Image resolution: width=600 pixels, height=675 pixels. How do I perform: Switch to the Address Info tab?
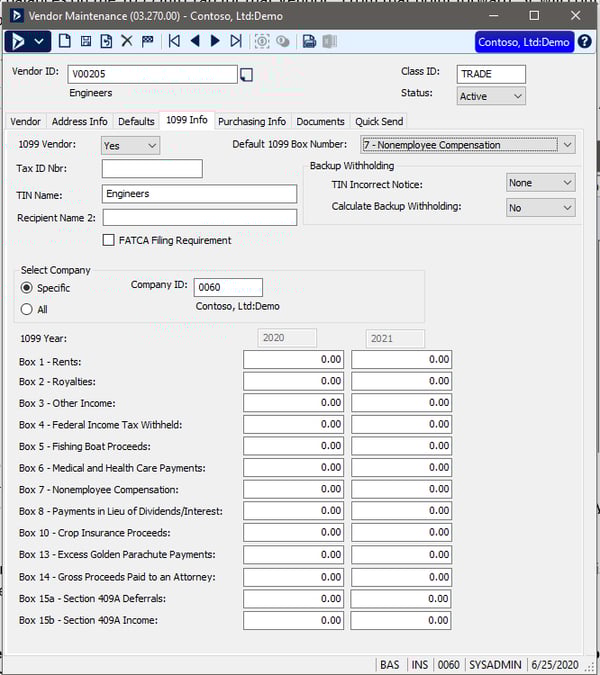(80, 121)
